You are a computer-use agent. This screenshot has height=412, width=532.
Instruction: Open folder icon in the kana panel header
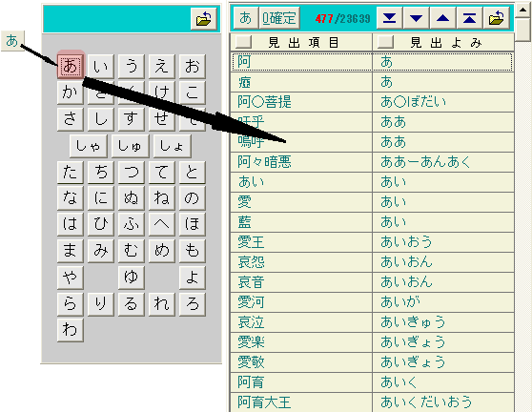pos(204,19)
